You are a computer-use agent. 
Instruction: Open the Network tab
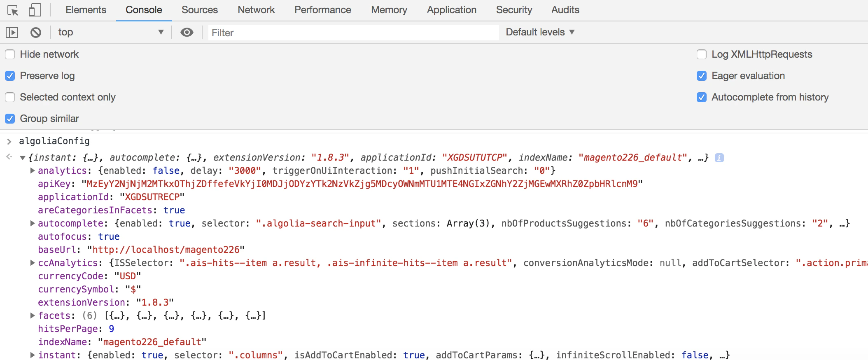click(256, 10)
